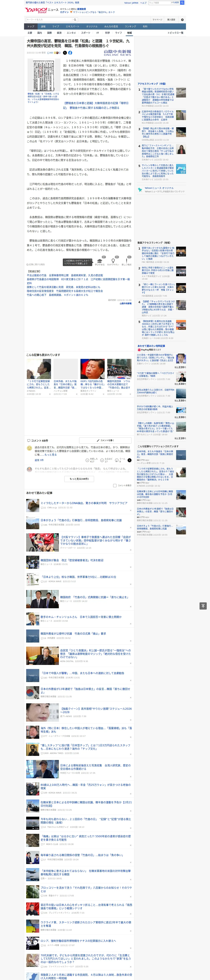
Task: Click うーん reaction on first comment
Action: pyautogui.click(x=120, y=460)
